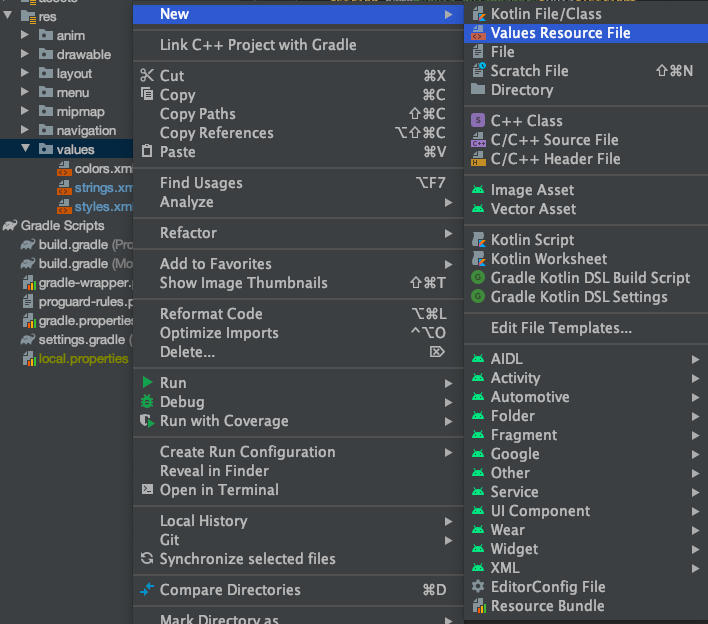Click the C/C++ Header File icon
The width and height of the screenshot is (708, 624).
click(x=478, y=159)
